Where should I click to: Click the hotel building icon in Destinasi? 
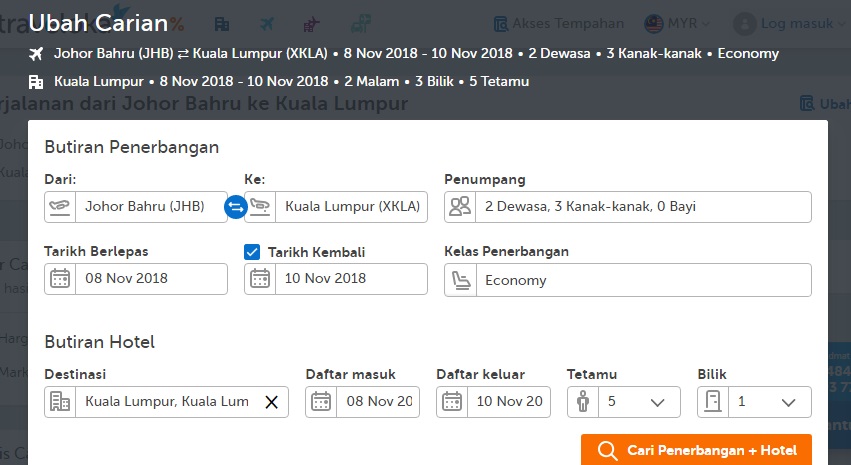61,402
